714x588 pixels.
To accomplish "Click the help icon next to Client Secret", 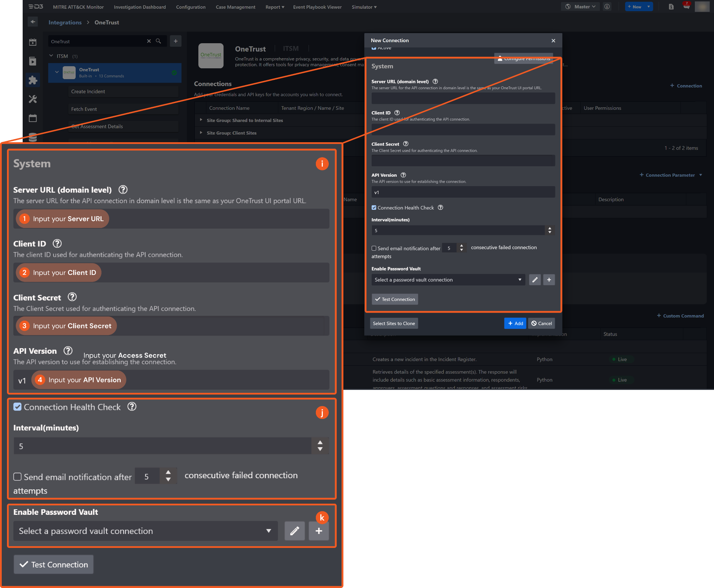I will (x=406, y=144).
